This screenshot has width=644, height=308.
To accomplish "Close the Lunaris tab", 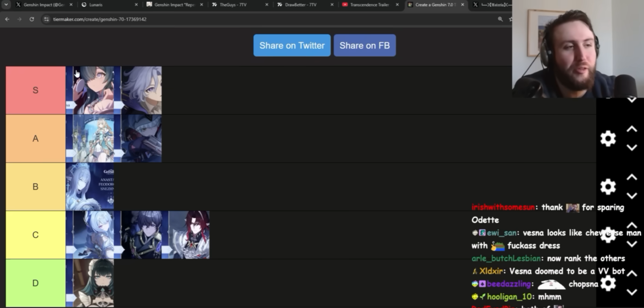I will [136, 5].
